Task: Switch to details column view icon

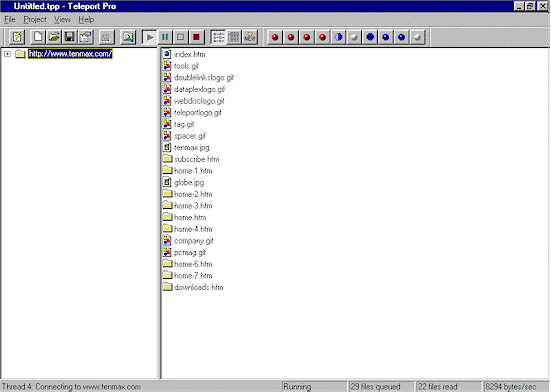Action: 234,37
